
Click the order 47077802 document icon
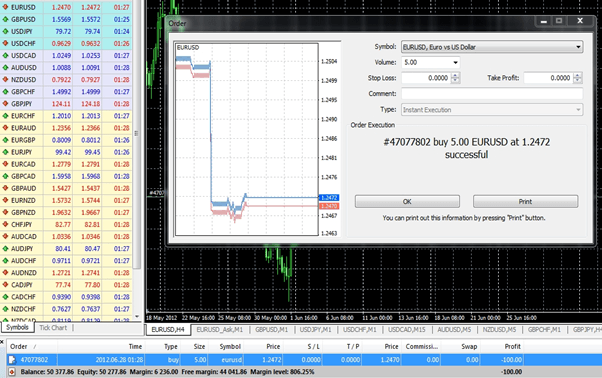click(12, 360)
